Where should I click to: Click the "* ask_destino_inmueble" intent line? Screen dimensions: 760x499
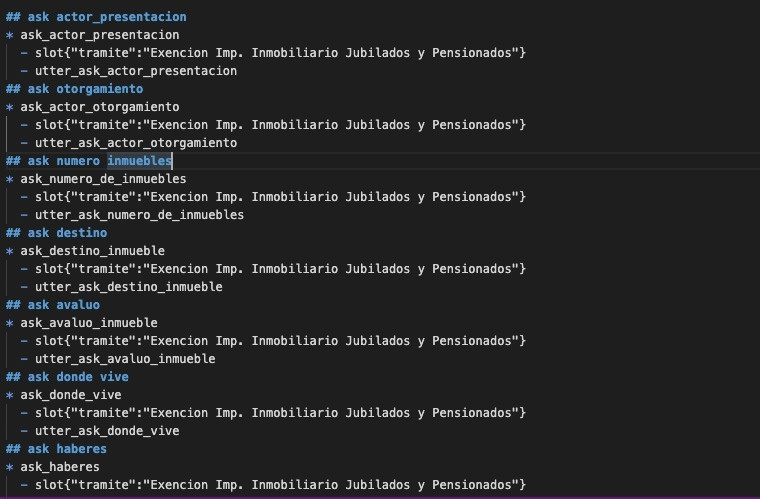click(92, 251)
